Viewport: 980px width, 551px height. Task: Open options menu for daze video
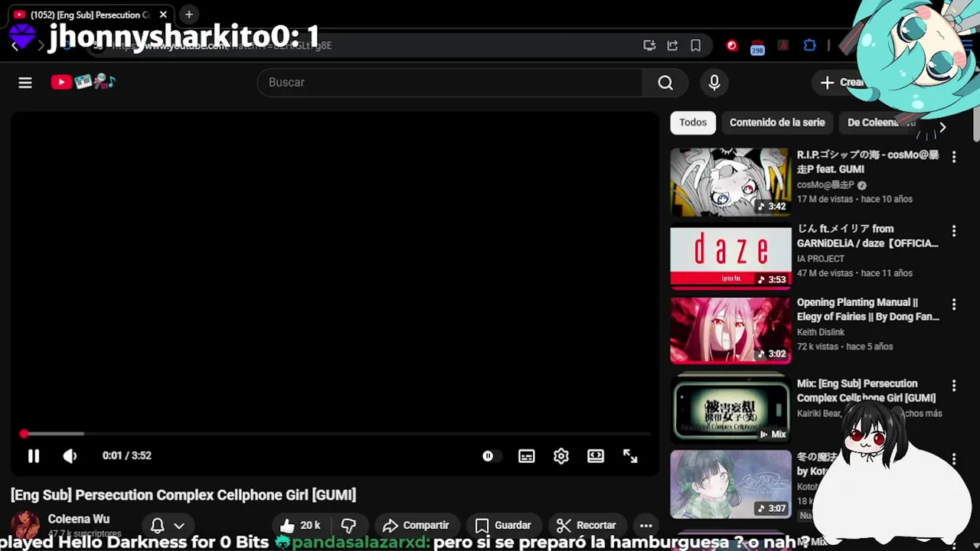coord(954,230)
